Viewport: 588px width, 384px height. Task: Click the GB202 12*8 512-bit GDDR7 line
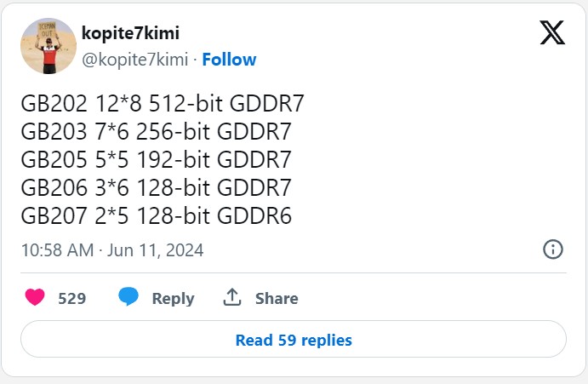click(x=163, y=104)
